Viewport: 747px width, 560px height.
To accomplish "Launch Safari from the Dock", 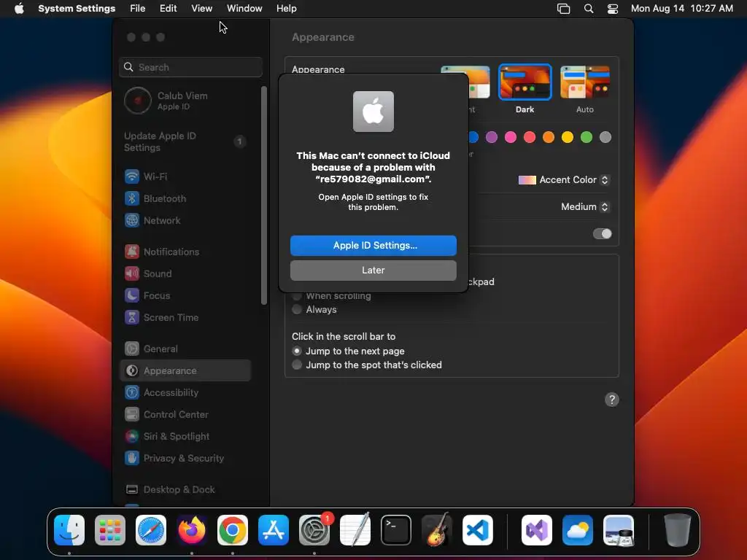I will (151, 530).
